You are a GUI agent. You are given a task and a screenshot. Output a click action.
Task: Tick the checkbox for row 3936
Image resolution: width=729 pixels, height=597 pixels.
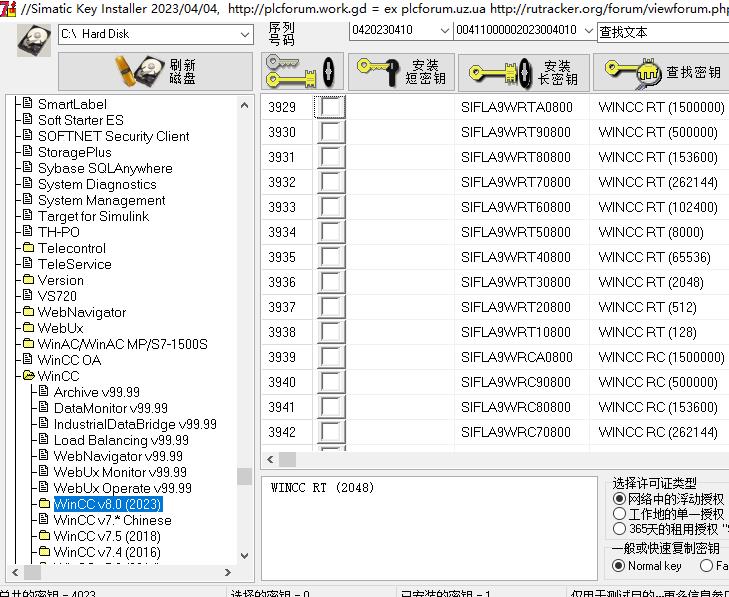point(331,282)
